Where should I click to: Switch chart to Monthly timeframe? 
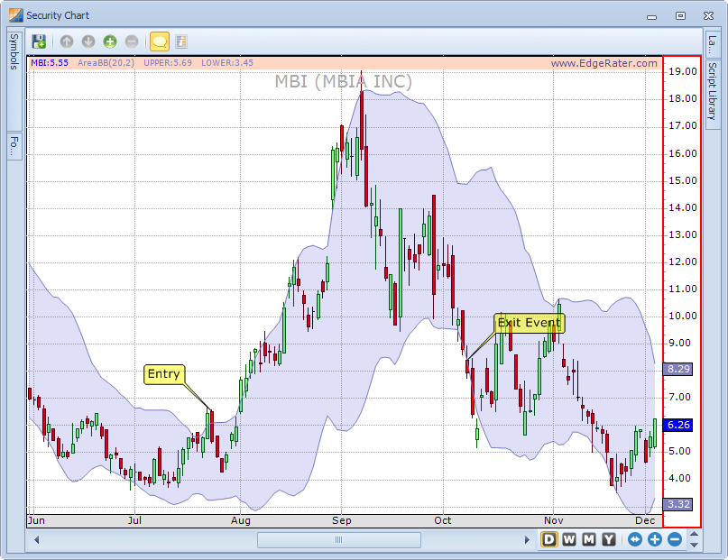point(589,539)
